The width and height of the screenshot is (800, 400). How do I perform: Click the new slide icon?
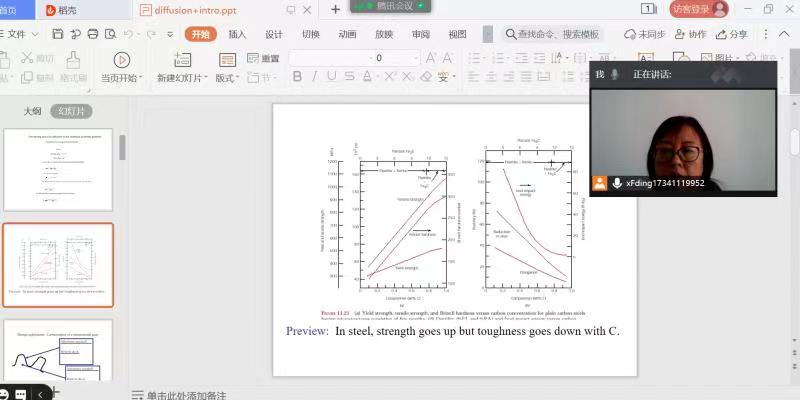pyautogui.click(x=182, y=60)
